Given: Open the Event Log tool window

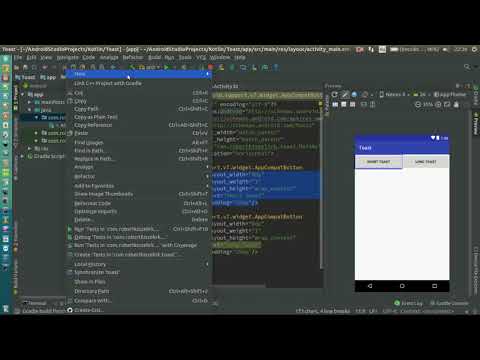Looking at the screenshot, I should coord(409,303).
